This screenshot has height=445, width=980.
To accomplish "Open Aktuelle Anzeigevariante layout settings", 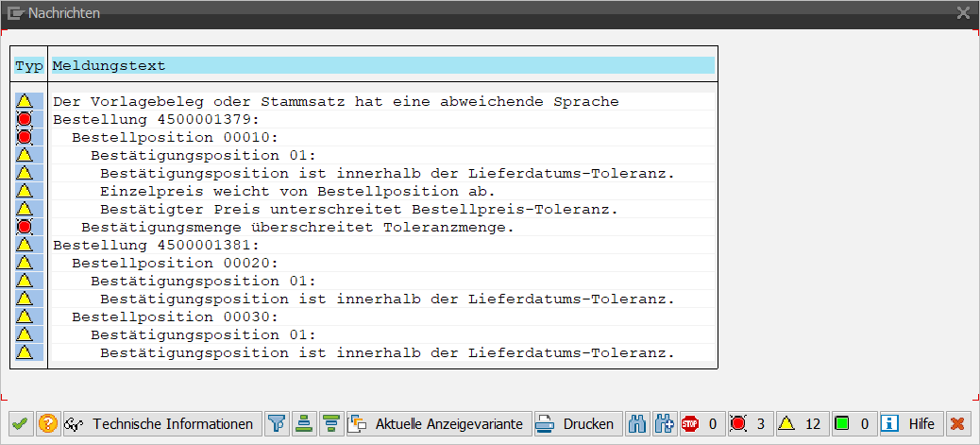I will (438, 424).
